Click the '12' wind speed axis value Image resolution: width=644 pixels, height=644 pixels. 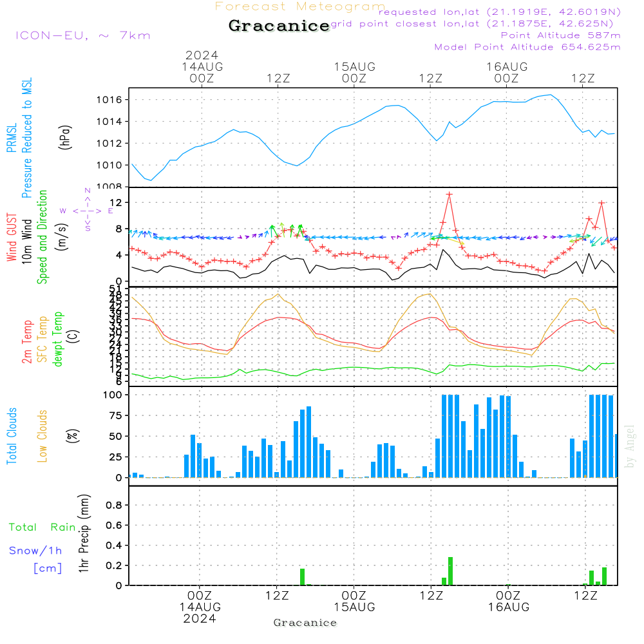pos(115,202)
